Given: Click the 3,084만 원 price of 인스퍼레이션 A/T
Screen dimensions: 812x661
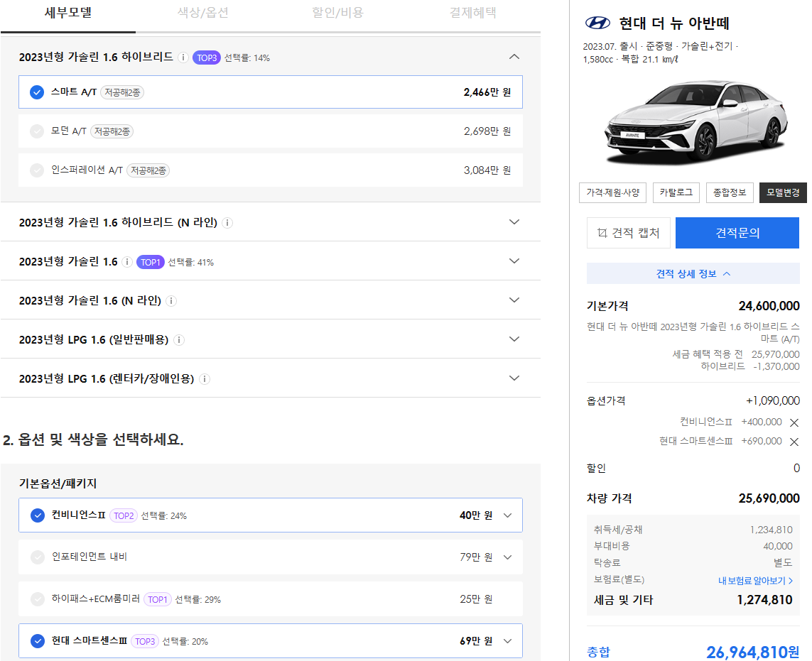Looking at the screenshot, I should point(487,170).
